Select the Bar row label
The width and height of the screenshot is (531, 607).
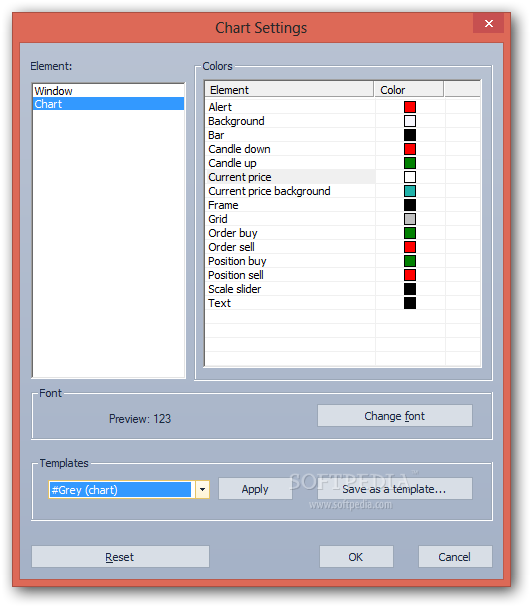pyautogui.click(x=216, y=135)
